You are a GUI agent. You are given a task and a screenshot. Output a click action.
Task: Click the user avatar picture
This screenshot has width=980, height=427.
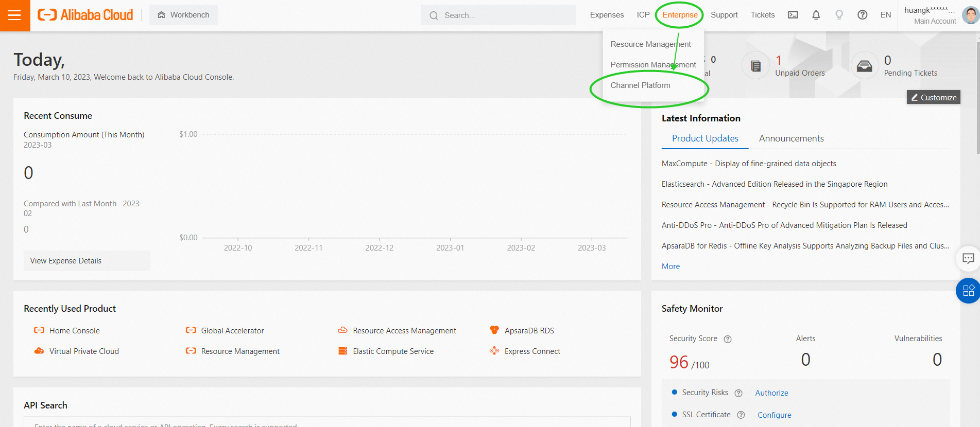coord(970,15)
